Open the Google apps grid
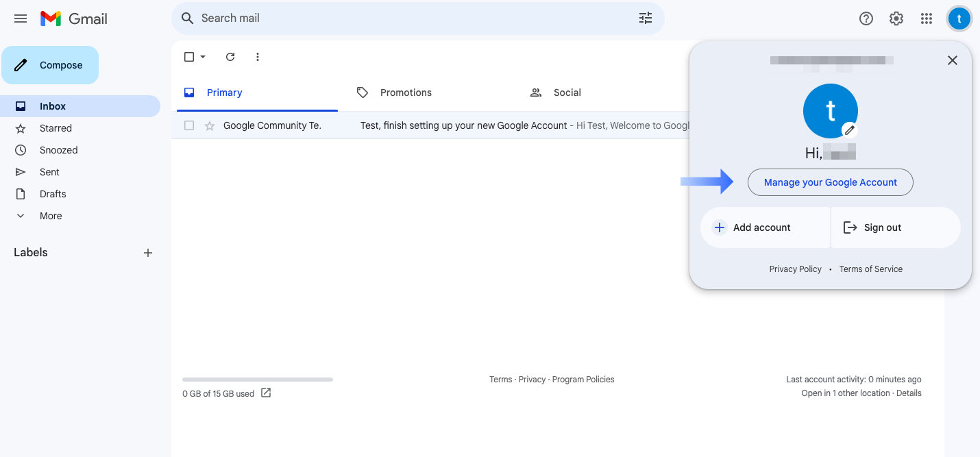Image resolution: width=980 pixels, height=457 pixels. click(926, 18)
